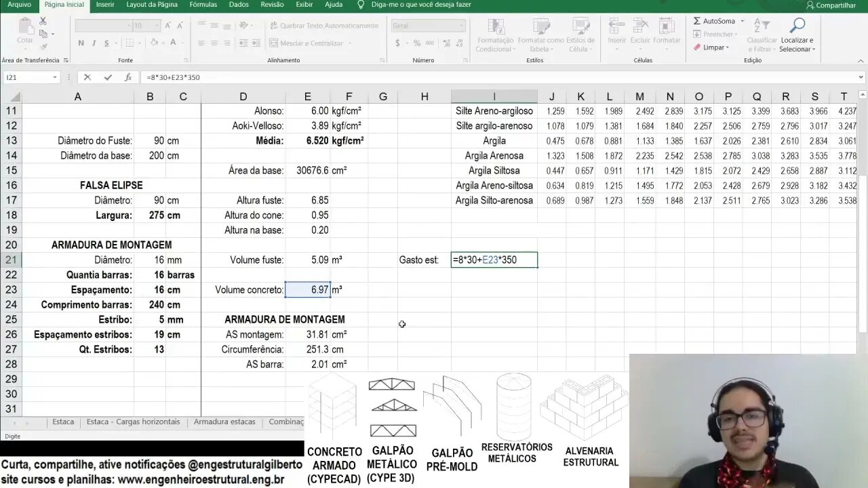
Task: Switch to the Revisão tab
Action: click(x=272, y=5)
